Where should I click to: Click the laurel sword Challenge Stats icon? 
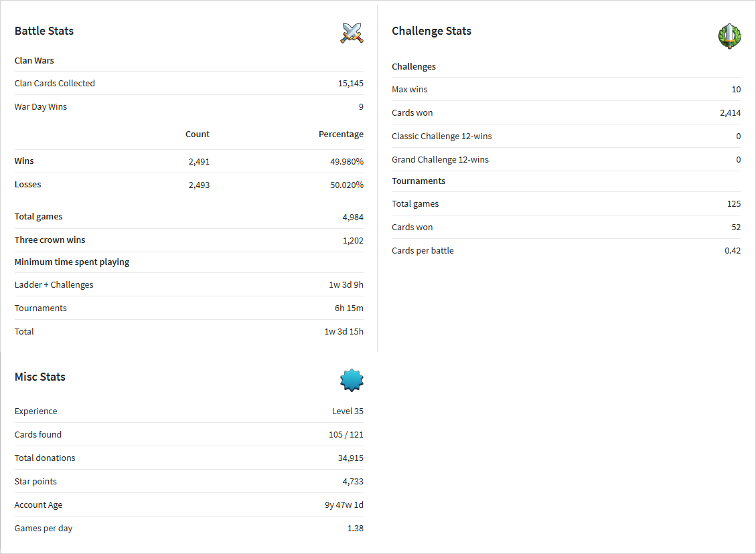click(x=729, y=35)
